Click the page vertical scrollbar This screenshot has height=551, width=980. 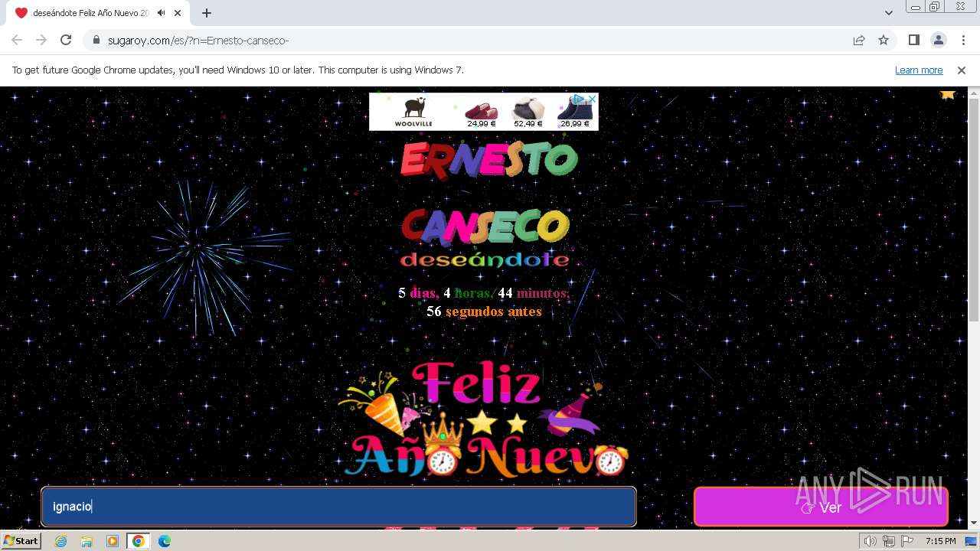click(974, 210)
